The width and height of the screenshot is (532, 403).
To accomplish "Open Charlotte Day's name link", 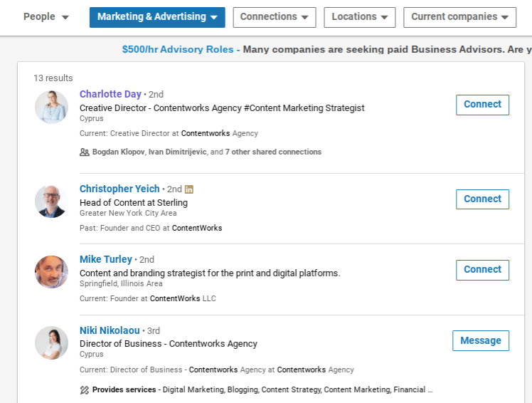I will [x=110, y=94].
